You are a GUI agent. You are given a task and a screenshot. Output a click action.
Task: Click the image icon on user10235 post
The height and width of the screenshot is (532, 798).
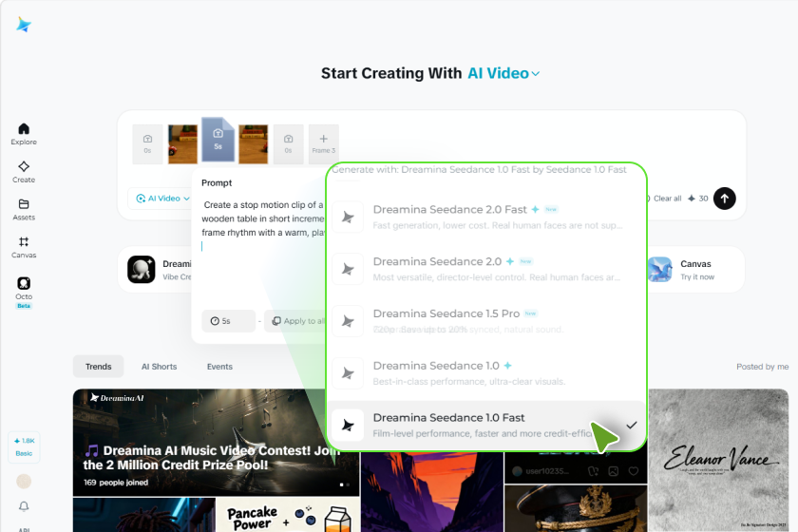pyautogui.click(x=614, y=471)
